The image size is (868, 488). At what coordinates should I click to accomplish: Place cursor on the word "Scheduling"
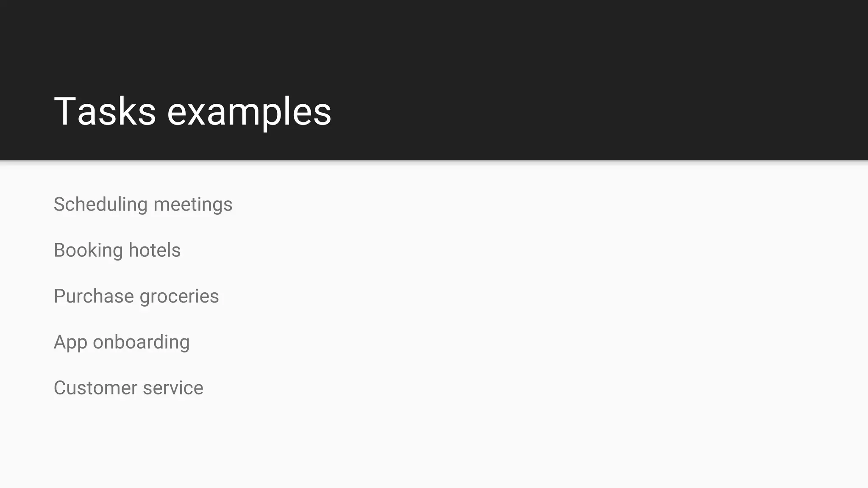100,204
